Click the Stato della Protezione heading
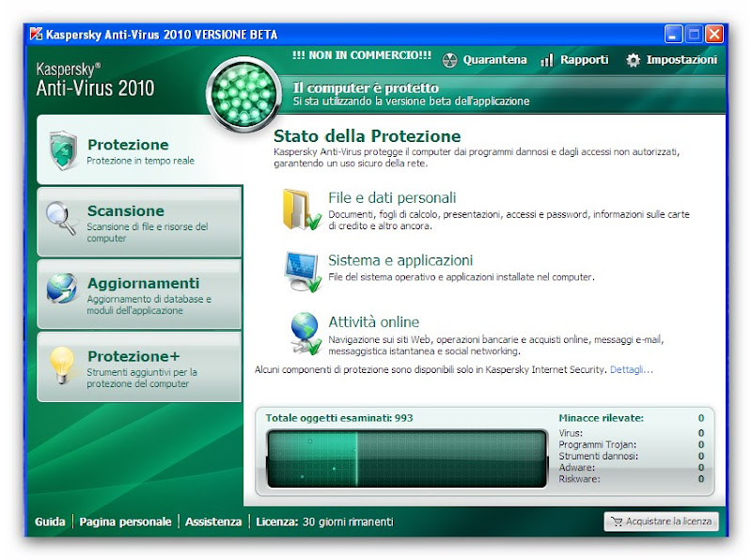This screenshot has height=560, width=752. [367, 136]
